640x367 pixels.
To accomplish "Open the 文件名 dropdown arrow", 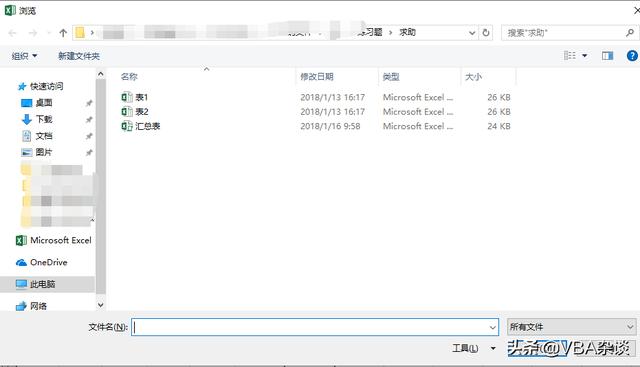I will pos(492,327).
